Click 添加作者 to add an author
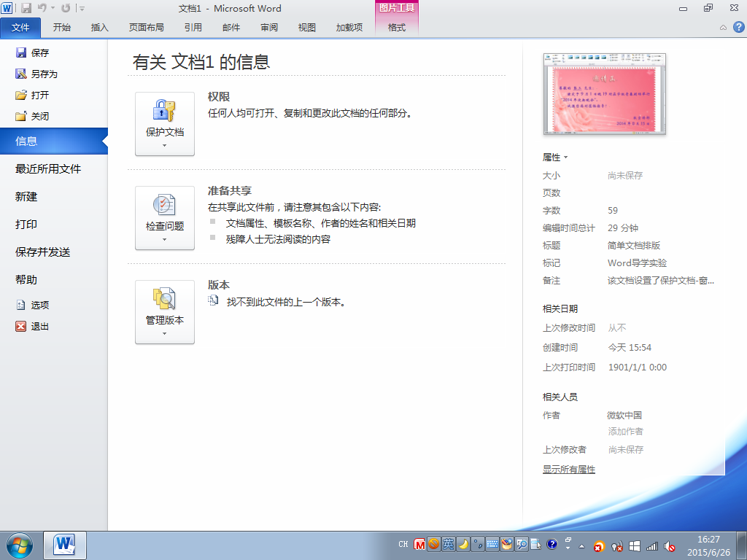Screen dimensions: 747x560 625,432
